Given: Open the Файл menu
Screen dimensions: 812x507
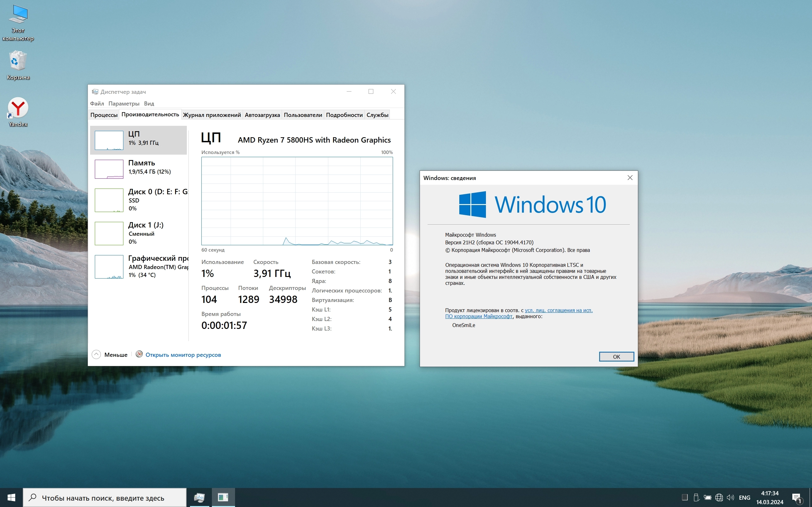Looking at the screenshot, I should tap(97, 104).
